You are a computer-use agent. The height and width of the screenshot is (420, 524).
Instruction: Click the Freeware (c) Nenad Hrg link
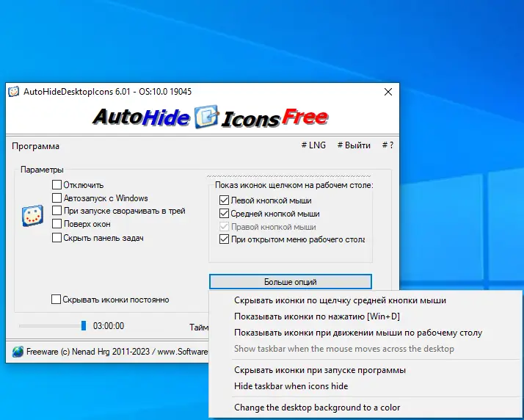point(117,352)
